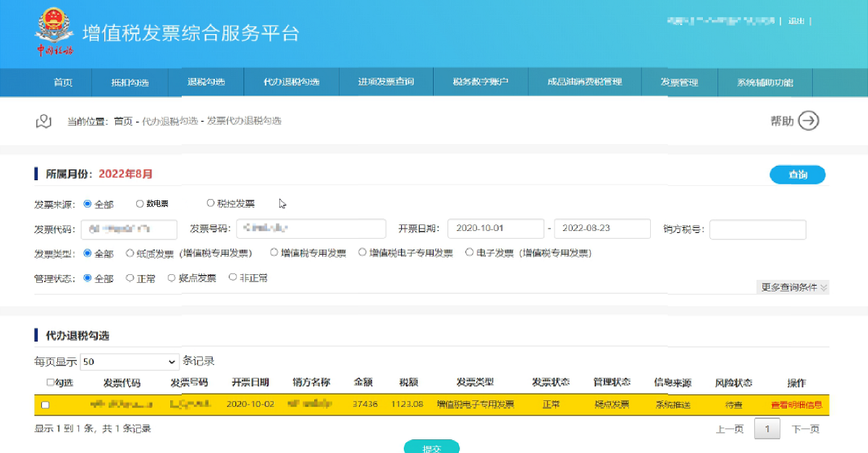Click the 系统推送 source cell
The image size is (868, 453).
click(673, 405)
